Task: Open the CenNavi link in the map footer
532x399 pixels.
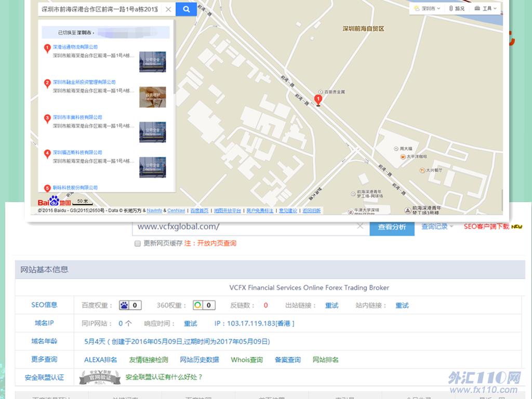Action: (x=176, y=211)
